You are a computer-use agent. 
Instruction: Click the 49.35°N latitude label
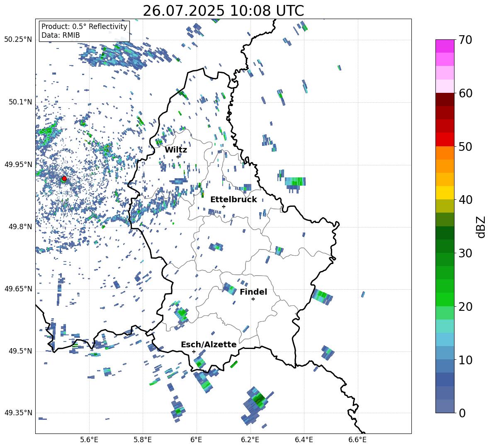[18, 413]
